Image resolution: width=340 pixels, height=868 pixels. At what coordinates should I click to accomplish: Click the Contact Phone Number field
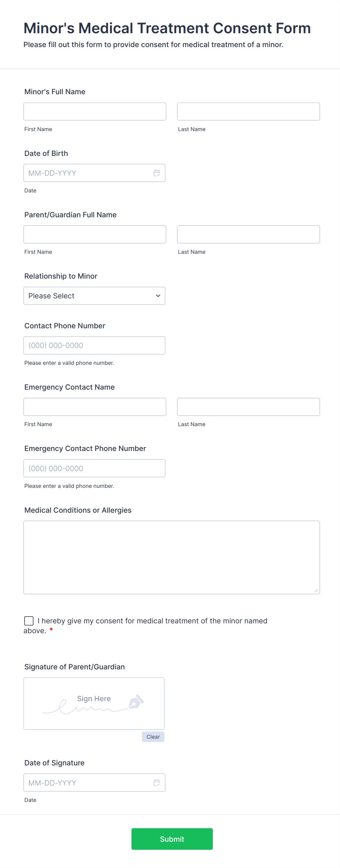tap(94, 345)
